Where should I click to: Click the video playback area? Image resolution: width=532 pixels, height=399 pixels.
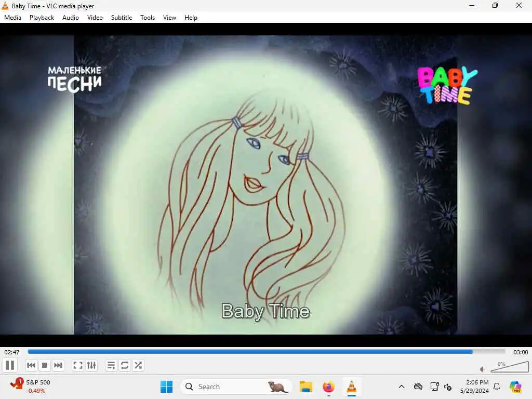click(266, 185)
